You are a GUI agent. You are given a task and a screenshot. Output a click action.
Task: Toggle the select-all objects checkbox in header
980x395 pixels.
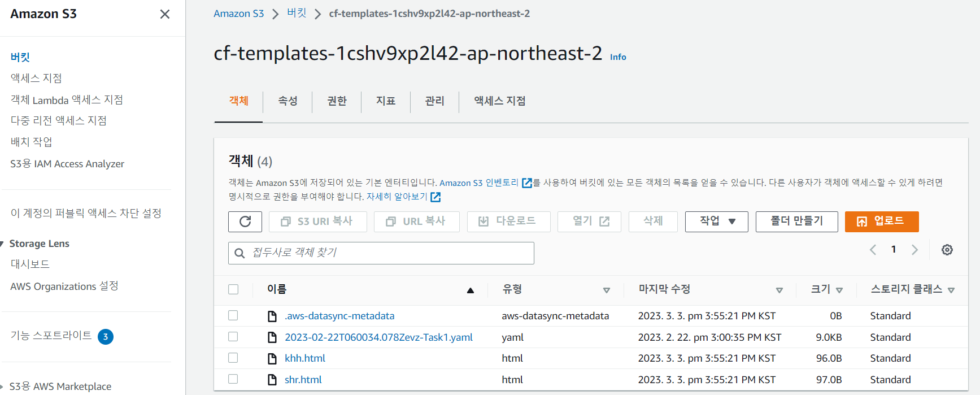[x=233, y=289]
